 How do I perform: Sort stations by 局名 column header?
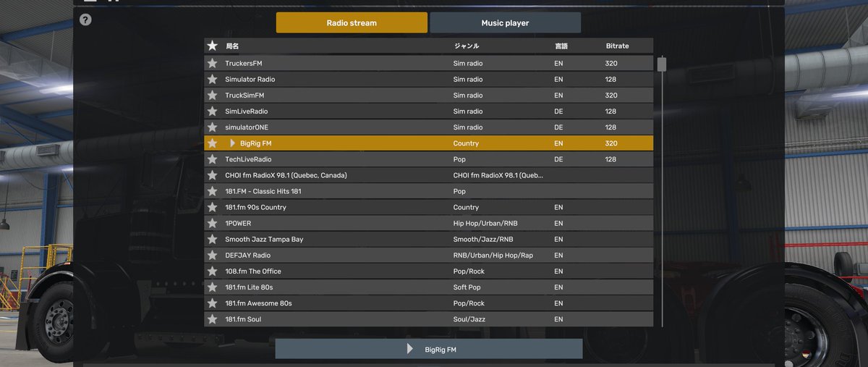pyautogui.click(x=231, y=46)
